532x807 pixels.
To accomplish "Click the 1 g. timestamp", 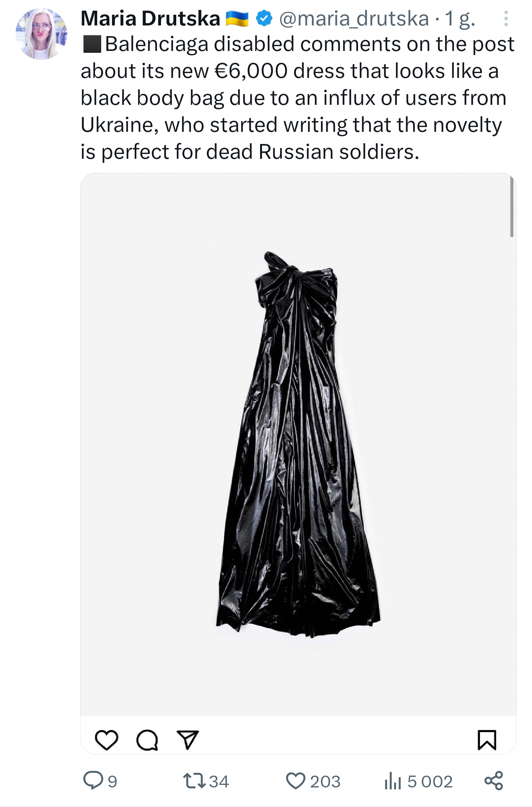I will 460,18.
